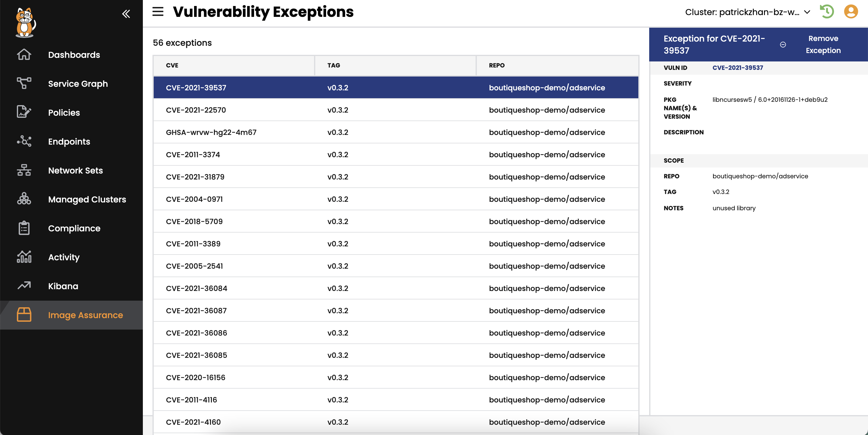Open Activity section
Image resolution: width=868 pixels, height=435 pixels.
pyautogui.click(x=64, y=257)
